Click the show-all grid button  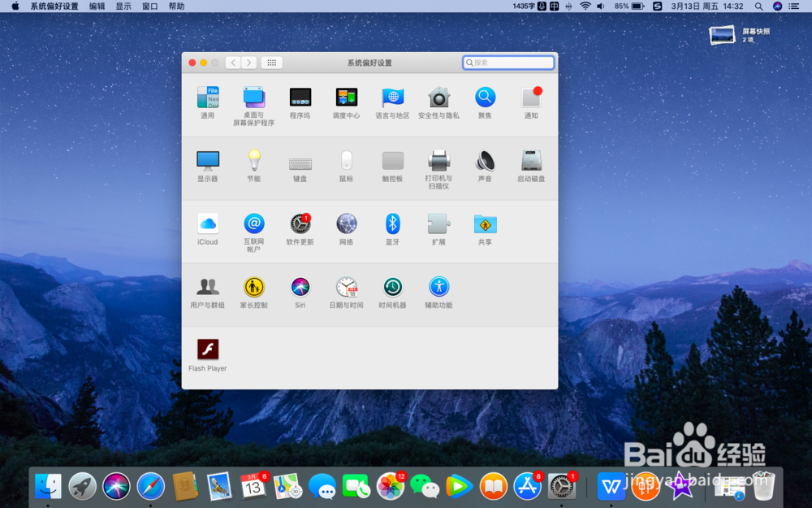coord(272,63)
